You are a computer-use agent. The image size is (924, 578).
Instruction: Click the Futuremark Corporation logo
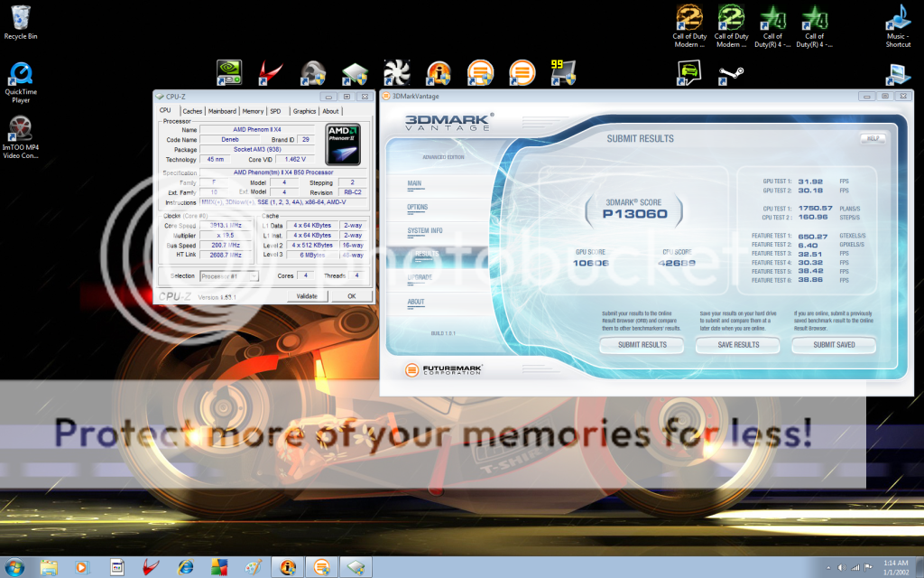444,369
